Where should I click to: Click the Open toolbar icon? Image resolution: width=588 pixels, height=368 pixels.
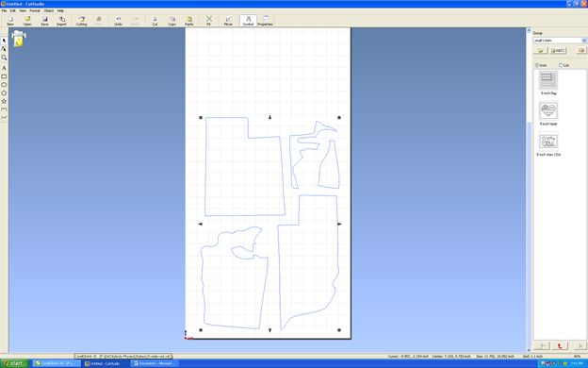click(27, 21)
